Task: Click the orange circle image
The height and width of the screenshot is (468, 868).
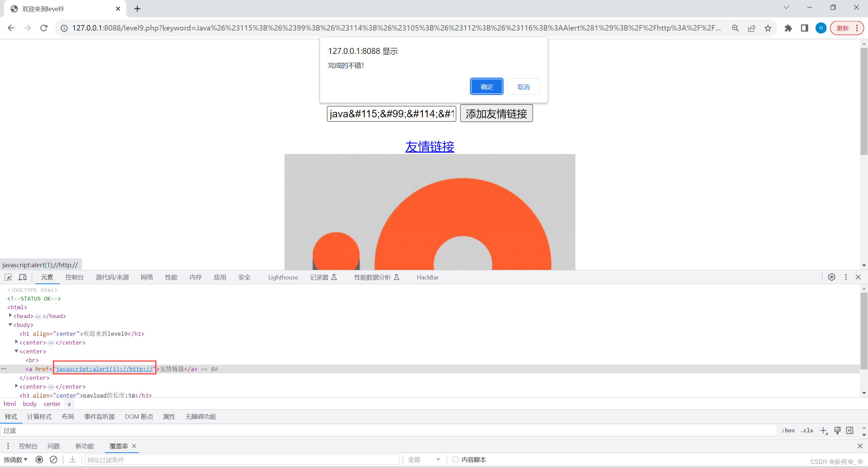Action: tap(430, 212)
